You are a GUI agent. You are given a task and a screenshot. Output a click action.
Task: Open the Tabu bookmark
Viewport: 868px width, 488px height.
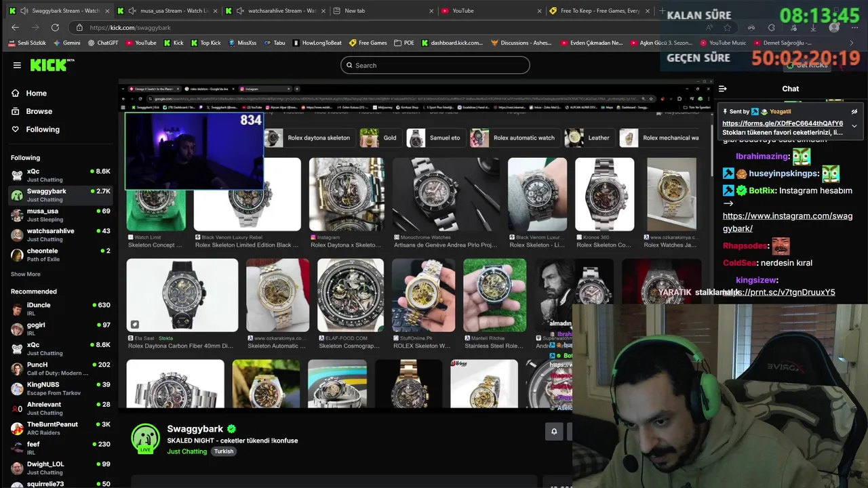coord(275,43)
